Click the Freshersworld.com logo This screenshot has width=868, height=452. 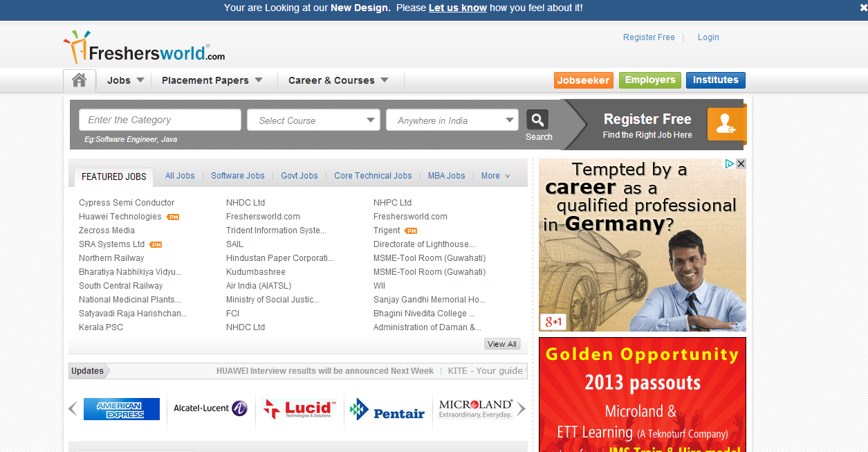click(x=145, y=47)
